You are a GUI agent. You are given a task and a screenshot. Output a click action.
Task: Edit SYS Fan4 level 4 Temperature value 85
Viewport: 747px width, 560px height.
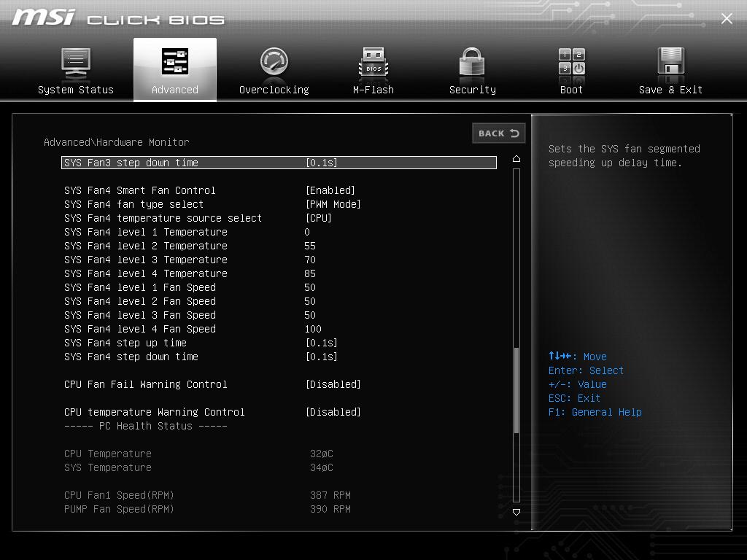pos(309,273)
